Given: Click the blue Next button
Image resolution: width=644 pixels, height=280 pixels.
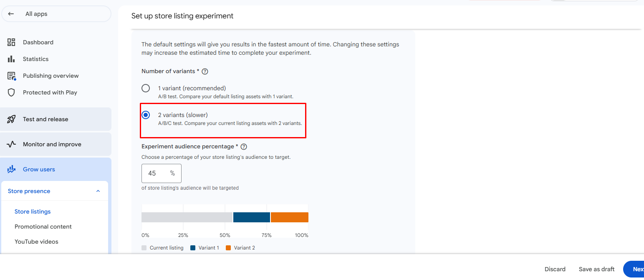Looking at the screenshot, I should pos(634,269).
